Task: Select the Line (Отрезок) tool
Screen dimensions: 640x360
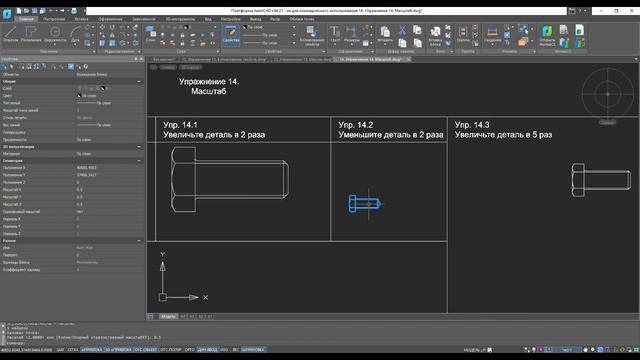Action: [x=11, y=34]
